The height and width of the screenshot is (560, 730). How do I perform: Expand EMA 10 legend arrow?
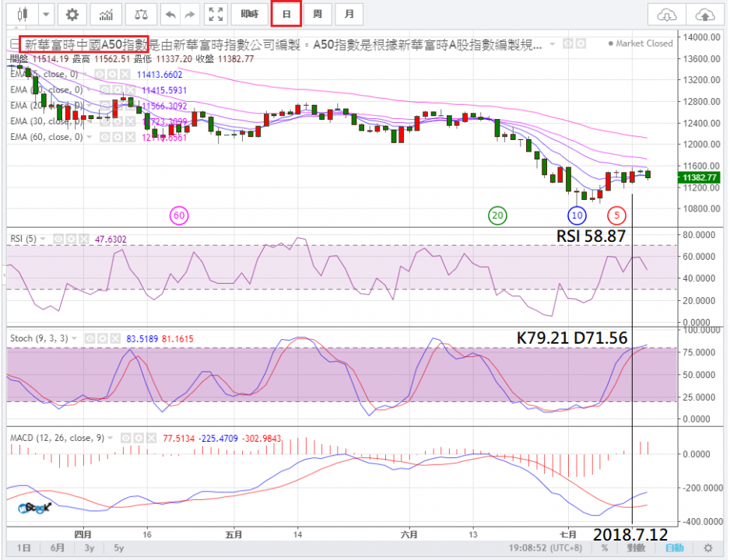point(89,89)
